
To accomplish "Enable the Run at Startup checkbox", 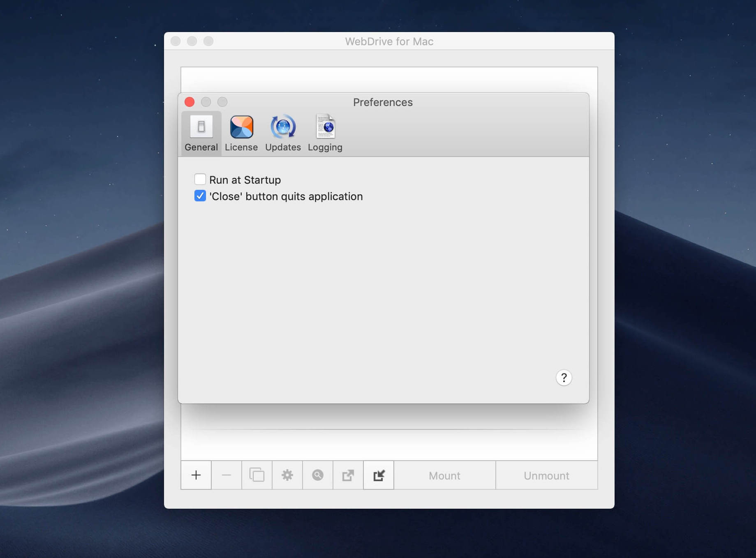I will pyautogui.click(x=200, y=179).
